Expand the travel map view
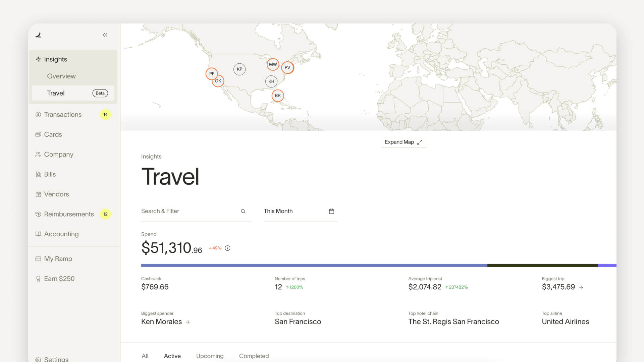The image size is (644, 362). point(404,142)
